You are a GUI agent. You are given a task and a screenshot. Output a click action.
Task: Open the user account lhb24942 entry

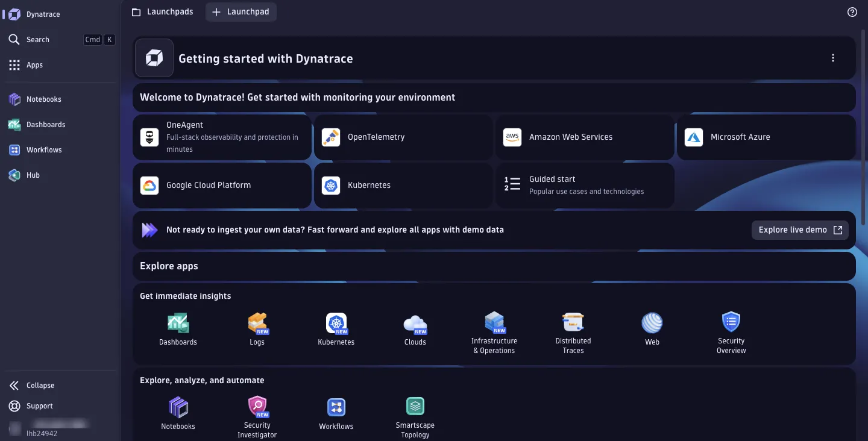click(x=48, y=429)
